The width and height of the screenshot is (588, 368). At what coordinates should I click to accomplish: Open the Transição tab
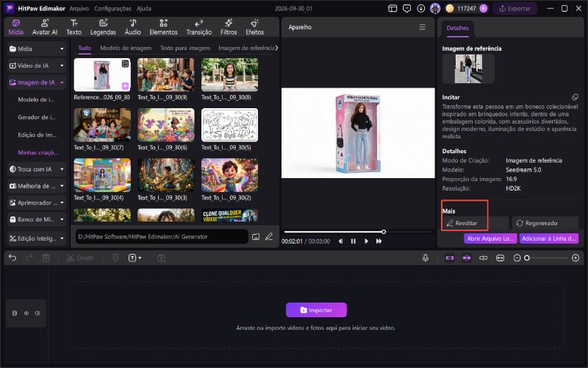pos(199,27)
